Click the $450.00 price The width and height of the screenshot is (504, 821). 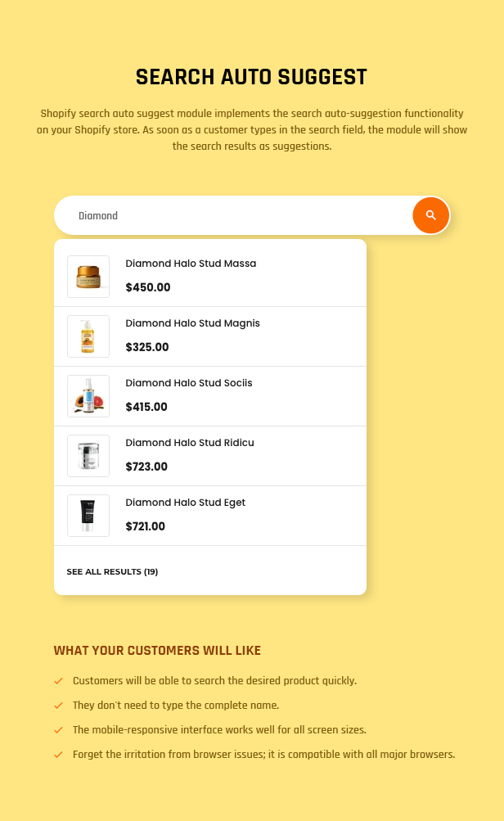tap(148, 287)
